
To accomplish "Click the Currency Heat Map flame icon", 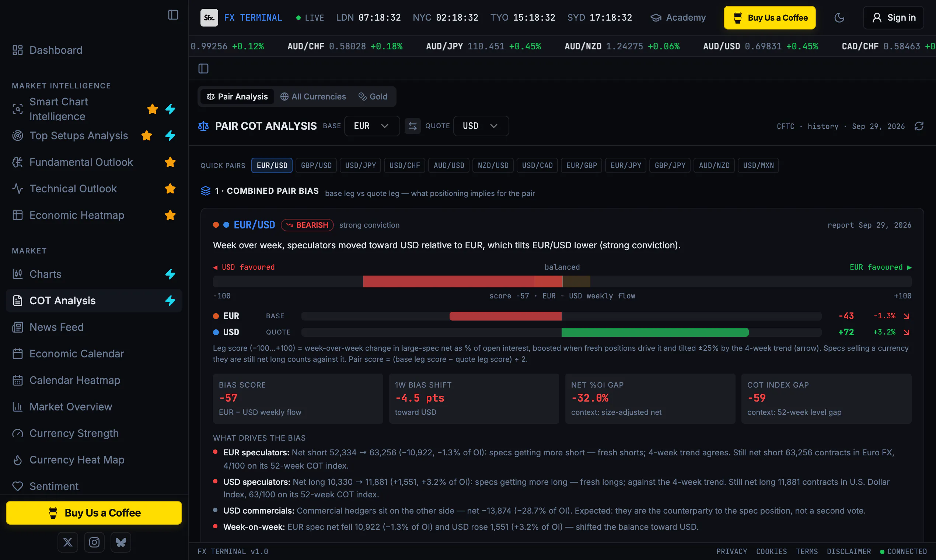I will tap(17, 460).
